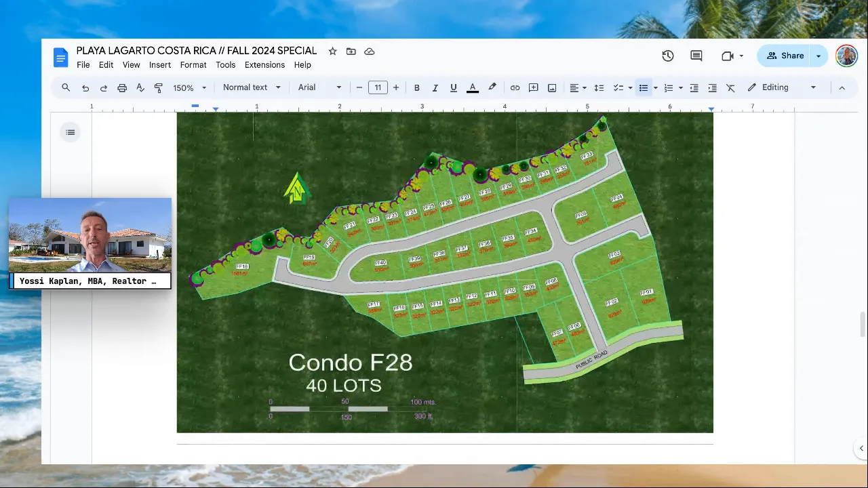
Task: Open line and paragraph spacing
Action: coord(599,87)
